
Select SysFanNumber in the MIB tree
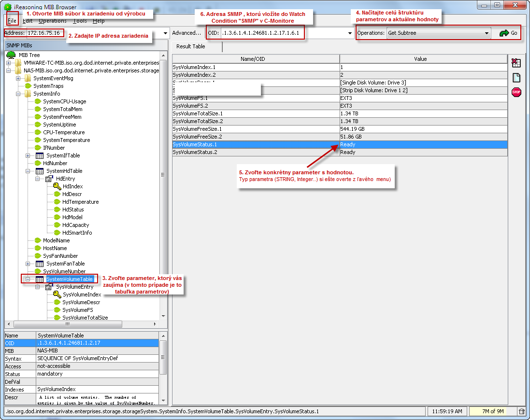point(60,256)
